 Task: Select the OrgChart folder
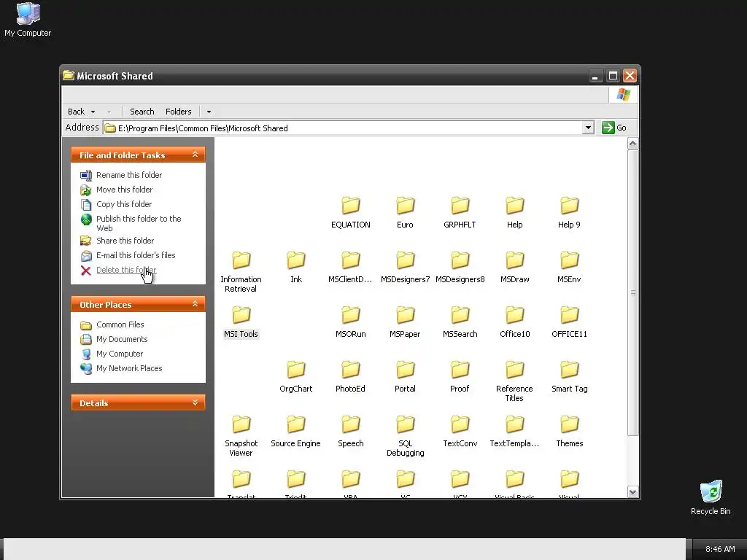296,377
